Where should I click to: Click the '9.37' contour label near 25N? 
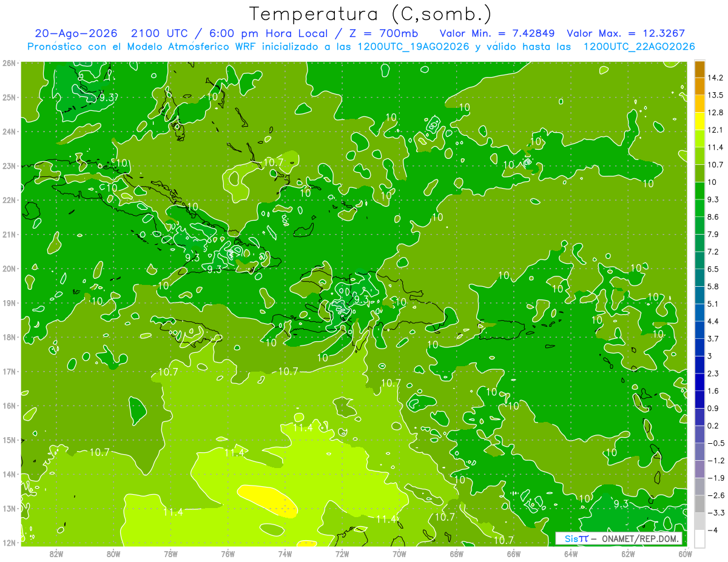(109, 98)
